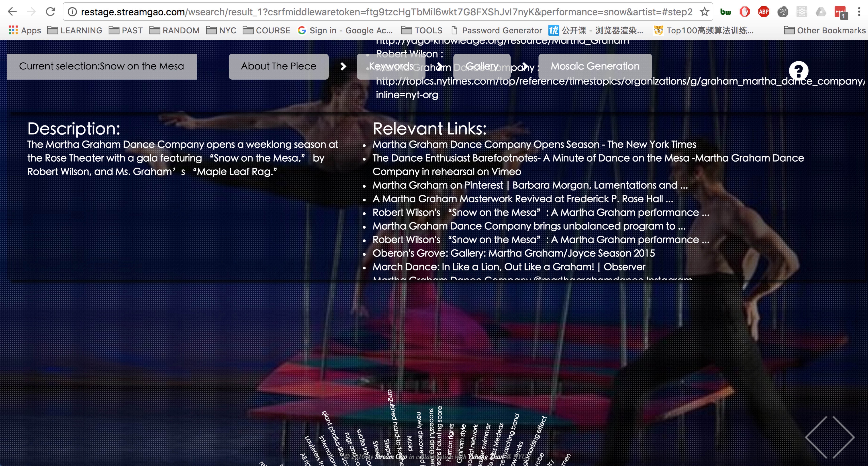
Task: Open the red hand blocker extension
Action: (x=745, y=12)
